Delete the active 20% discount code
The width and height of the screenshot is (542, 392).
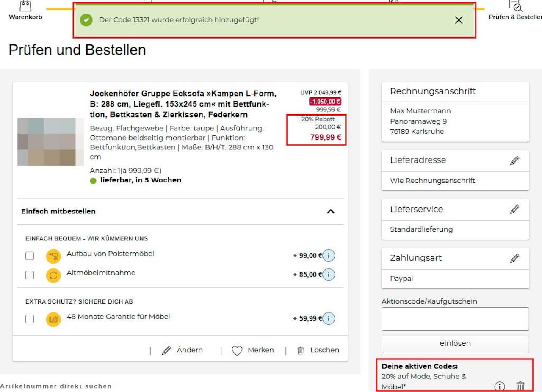point(520,386)
